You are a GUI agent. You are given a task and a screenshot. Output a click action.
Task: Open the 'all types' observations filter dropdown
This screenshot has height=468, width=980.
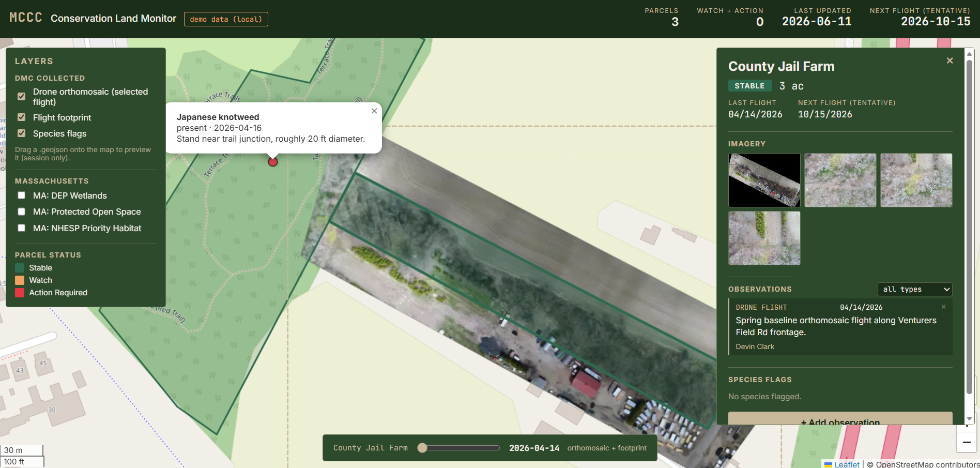tap(915, 289)
